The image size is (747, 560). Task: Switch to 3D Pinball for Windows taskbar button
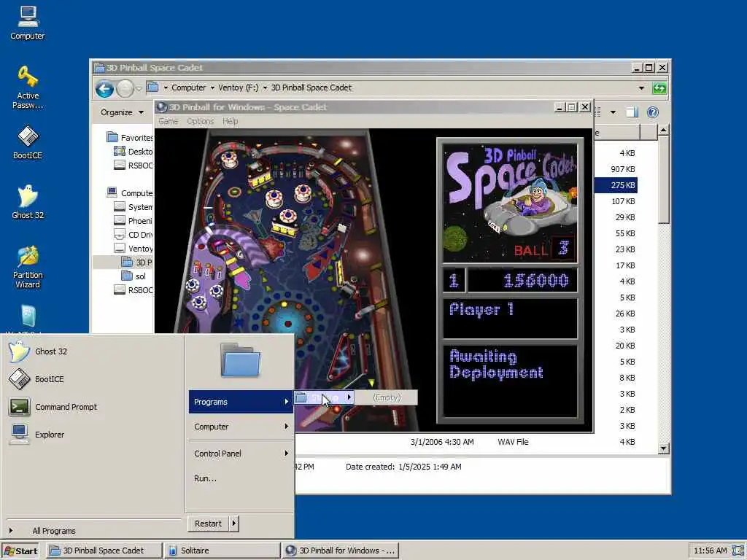click(340, 551)
